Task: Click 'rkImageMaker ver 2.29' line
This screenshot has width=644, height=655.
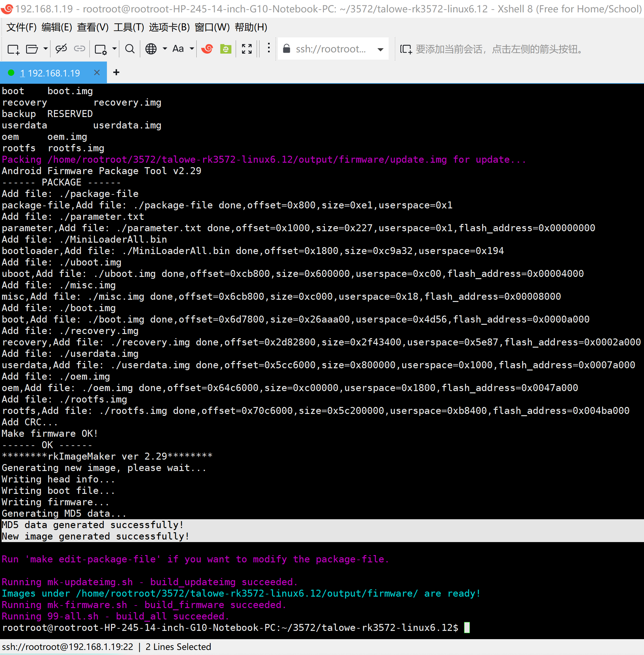Action: click(107, 456)
